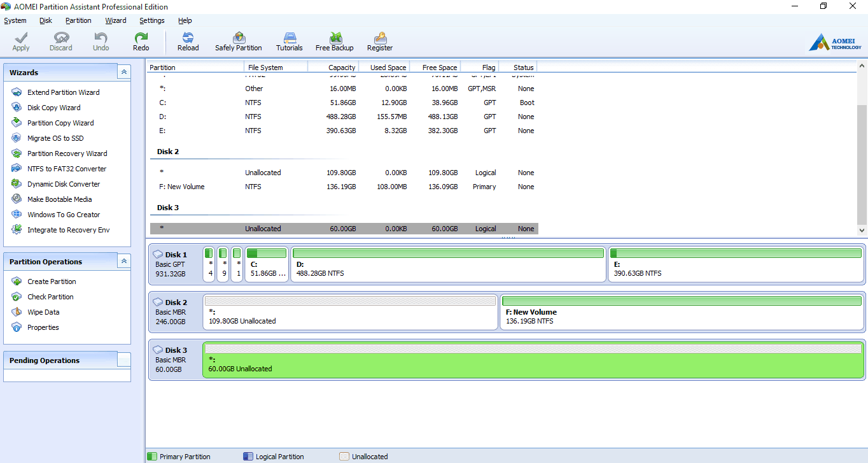The height and width of the screenshot is (463, 868).
Task: Expand the Pending Operations panel
Action: (124, 360)
